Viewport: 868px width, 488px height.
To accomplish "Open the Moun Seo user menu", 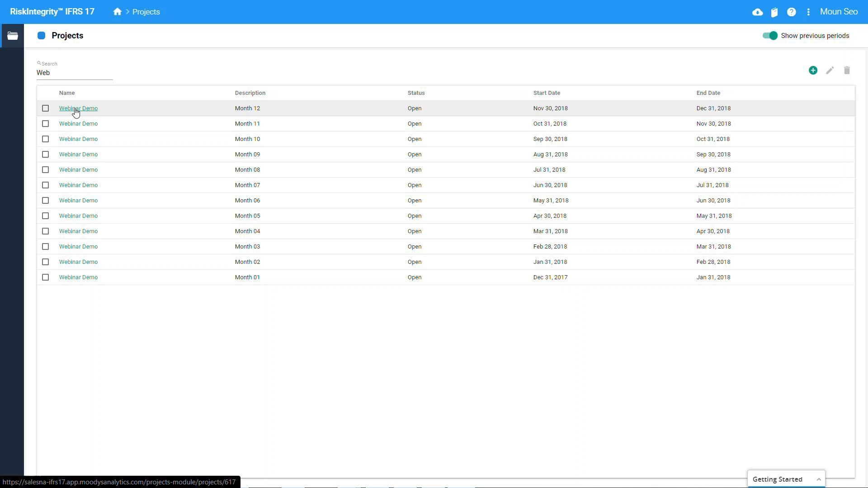I will [839, 12].
